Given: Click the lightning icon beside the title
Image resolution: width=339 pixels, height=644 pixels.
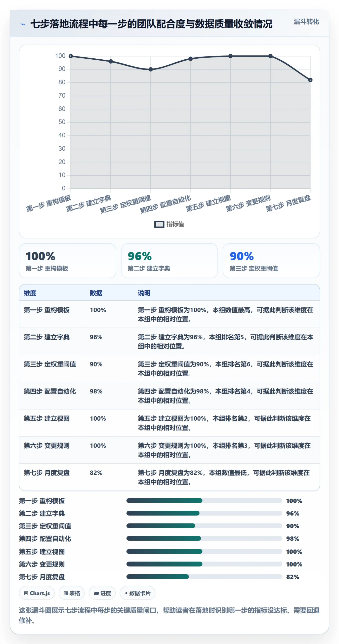Looking at the screenshot, I should (23, 24).
